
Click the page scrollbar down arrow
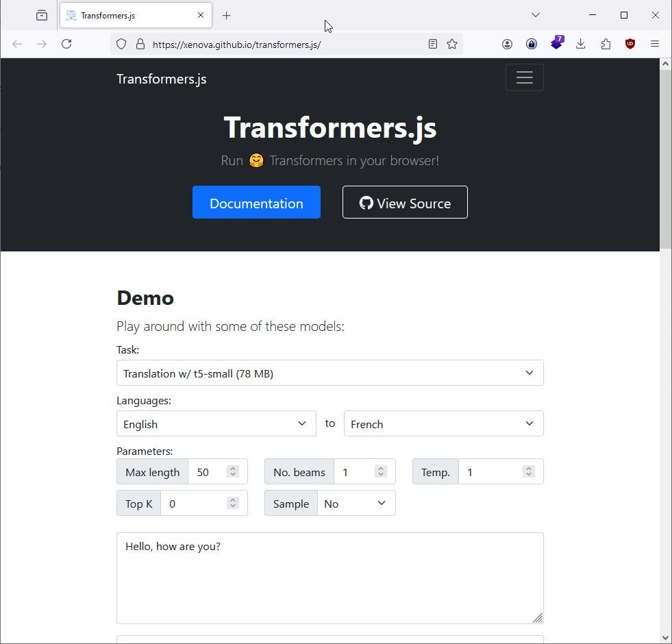tap(666, 638)
